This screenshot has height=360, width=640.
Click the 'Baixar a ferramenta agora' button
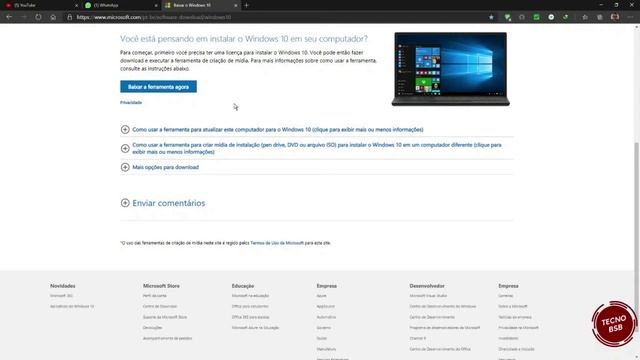[158, 87]
